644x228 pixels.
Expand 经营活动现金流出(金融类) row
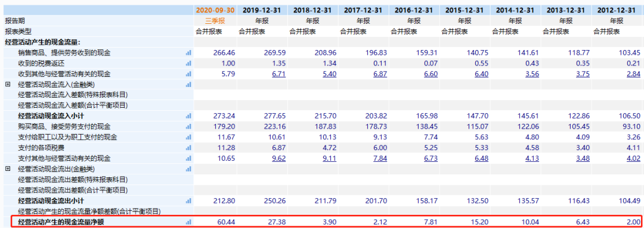[x=7, y=169]
